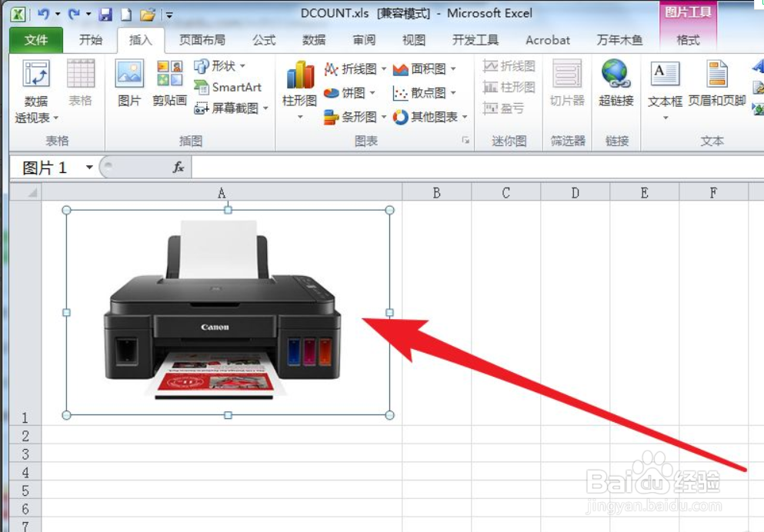Select column A header
Viewport: 764px width, 532px height.
coord(222,192)
